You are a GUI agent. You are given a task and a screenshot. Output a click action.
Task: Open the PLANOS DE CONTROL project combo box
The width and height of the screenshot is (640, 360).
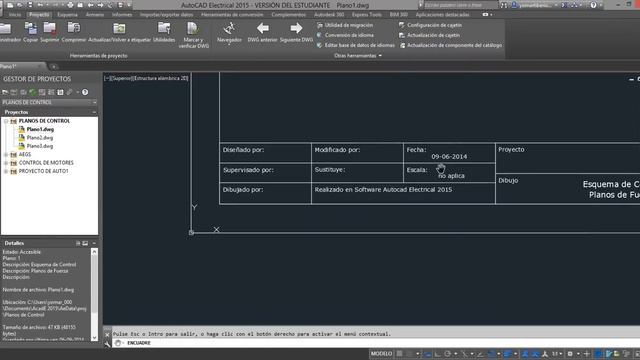click(x=49, y=102)
